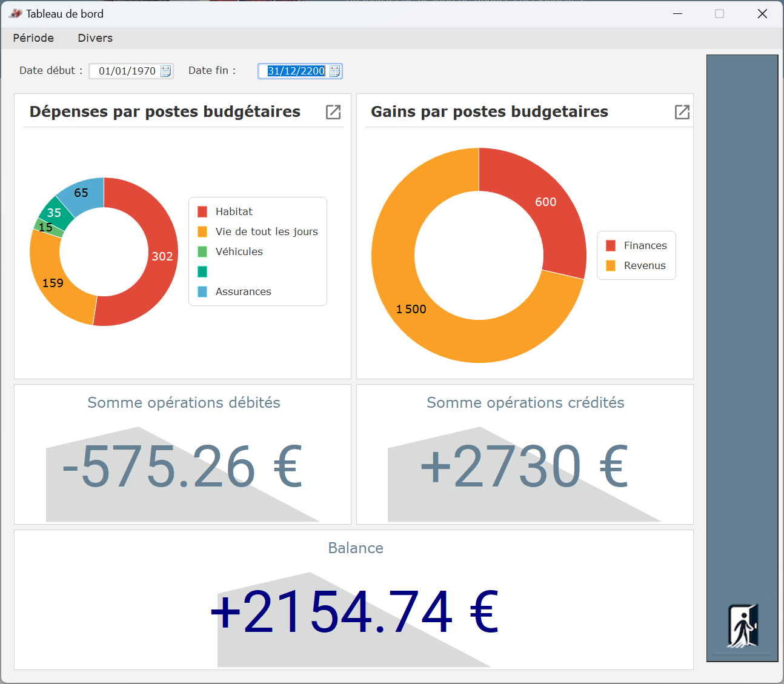
Task: Toggle the Véhicules legend entry
Action: tap(239, 252)
